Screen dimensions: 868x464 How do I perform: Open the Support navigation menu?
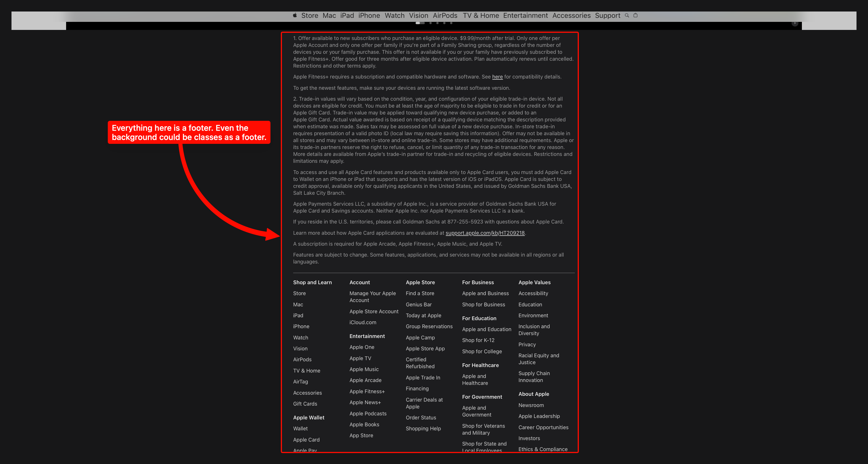tap(607, 16)
